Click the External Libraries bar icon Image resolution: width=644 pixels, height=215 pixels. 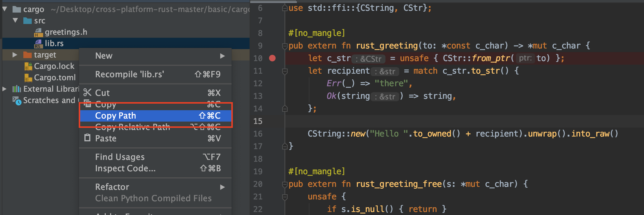click(17, 89)
